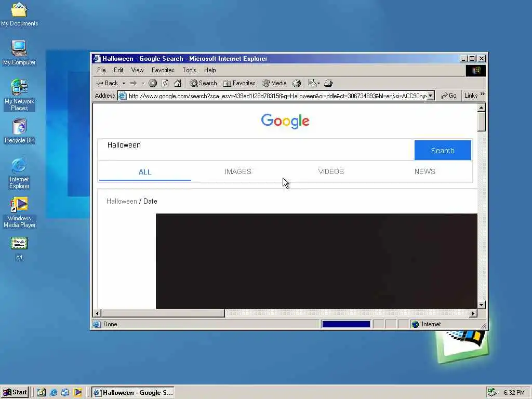
Task: Open the Help menu
Action: [x=210, y=70]
